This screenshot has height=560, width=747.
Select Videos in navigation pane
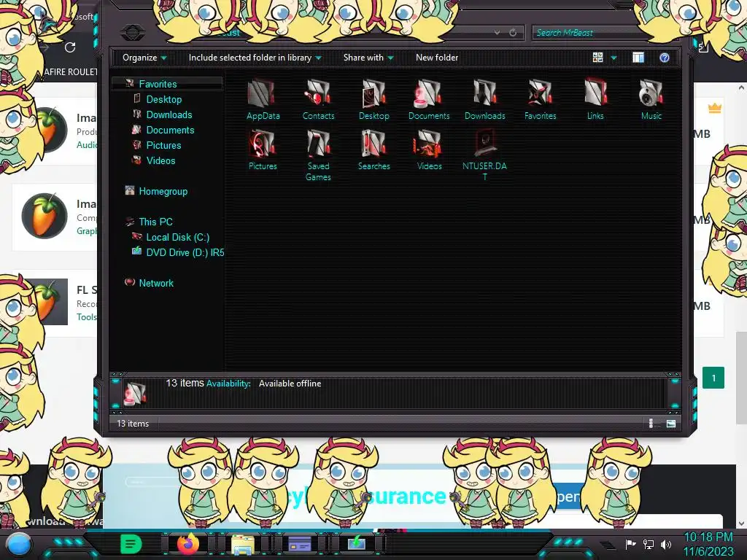click(x=160, y=160)
